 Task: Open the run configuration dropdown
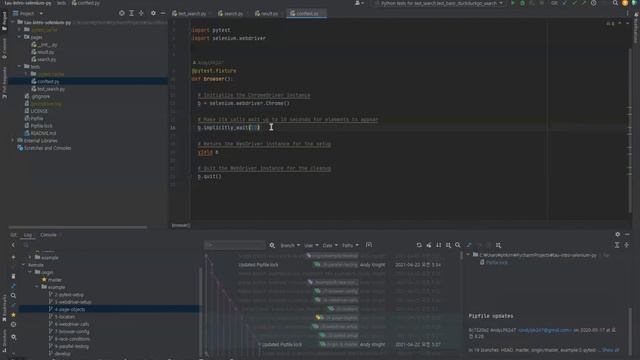point(439,3)
